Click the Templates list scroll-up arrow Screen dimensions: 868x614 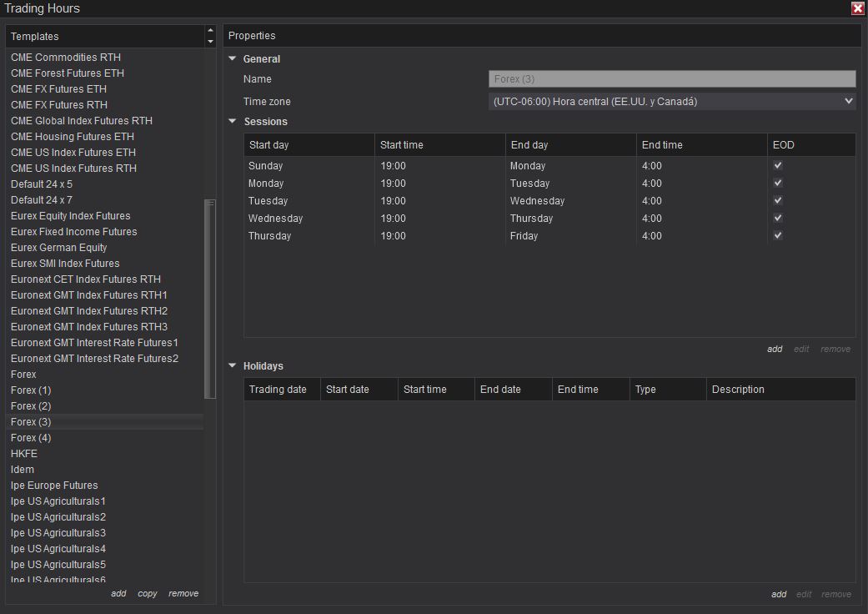210,31
